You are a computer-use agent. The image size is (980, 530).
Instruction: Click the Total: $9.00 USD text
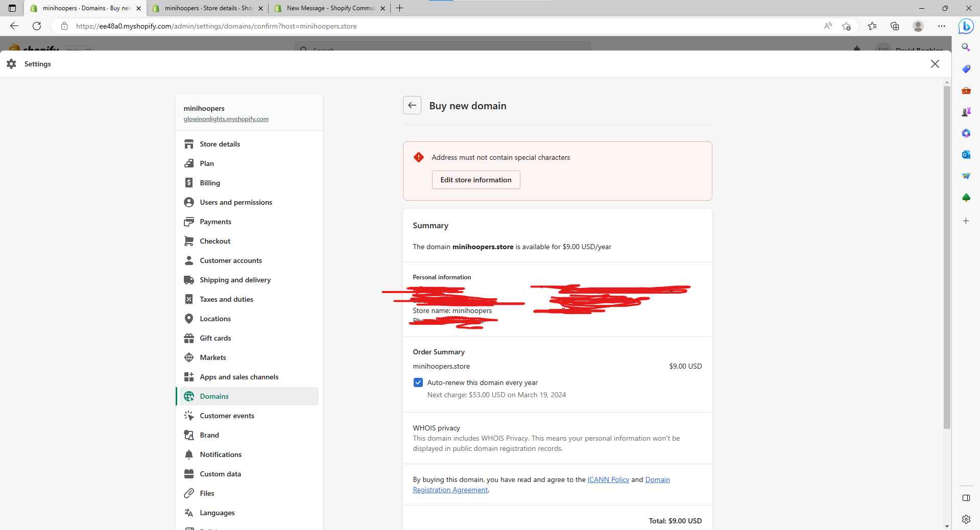(675, 521)
